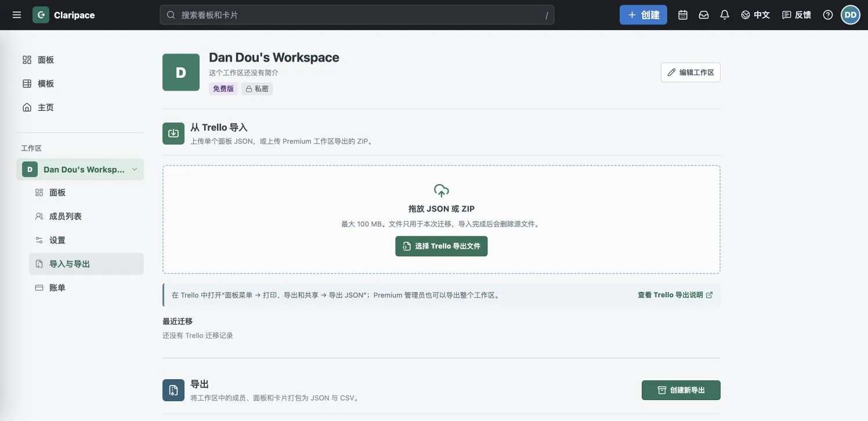
Task: Click the cloud upload icon
Action: tap(442, 190)
